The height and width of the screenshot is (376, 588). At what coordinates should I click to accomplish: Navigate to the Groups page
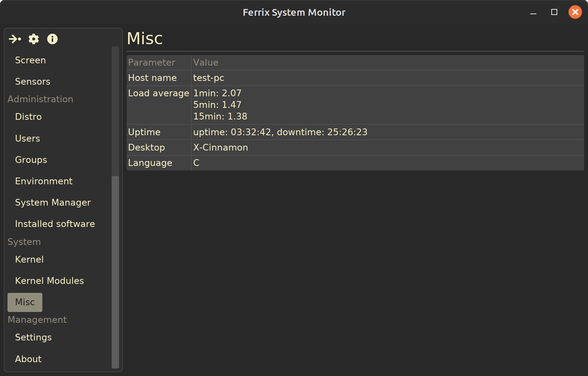[x=31, y=160]
